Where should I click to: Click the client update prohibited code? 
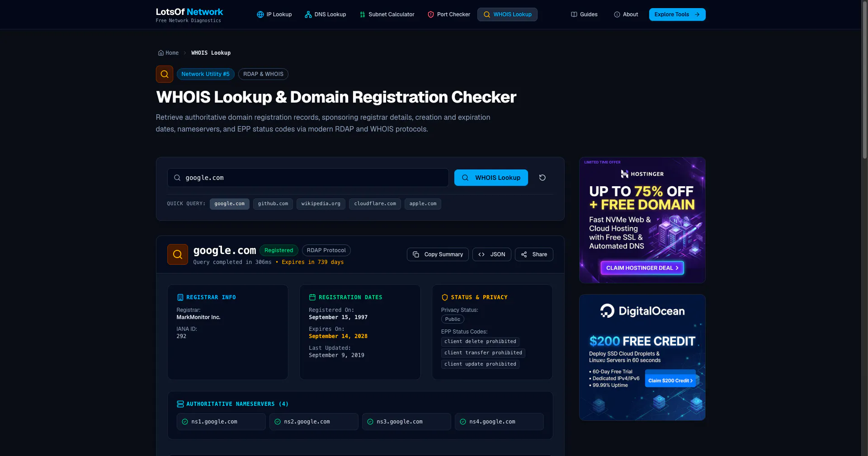click(x=480, y=364)
